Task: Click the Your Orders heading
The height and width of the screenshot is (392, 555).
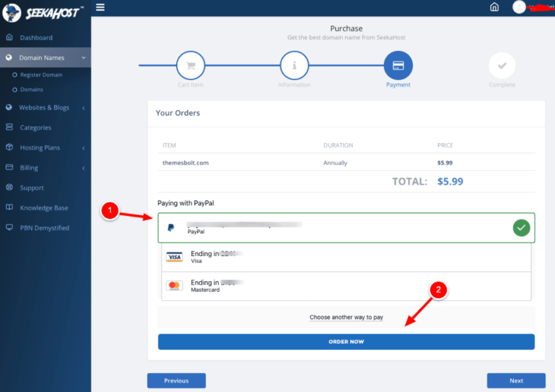Action: click(x=178, y=113)
